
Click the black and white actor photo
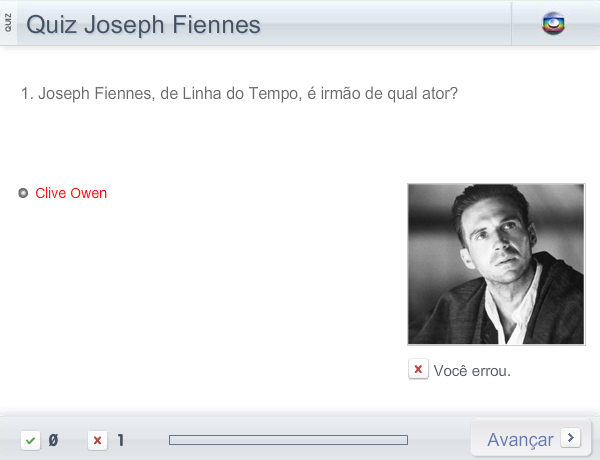point(496,264)
